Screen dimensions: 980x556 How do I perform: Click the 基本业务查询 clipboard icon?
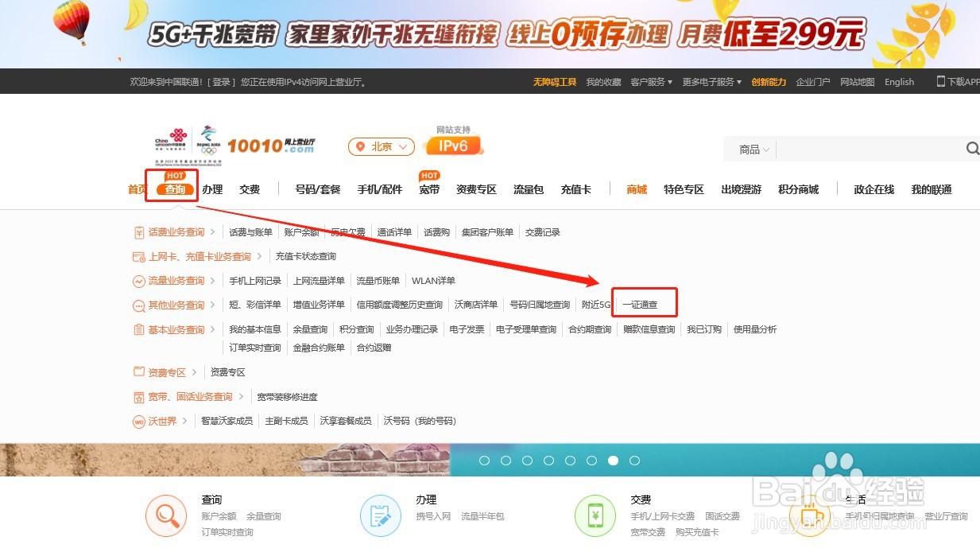[139, 329]
